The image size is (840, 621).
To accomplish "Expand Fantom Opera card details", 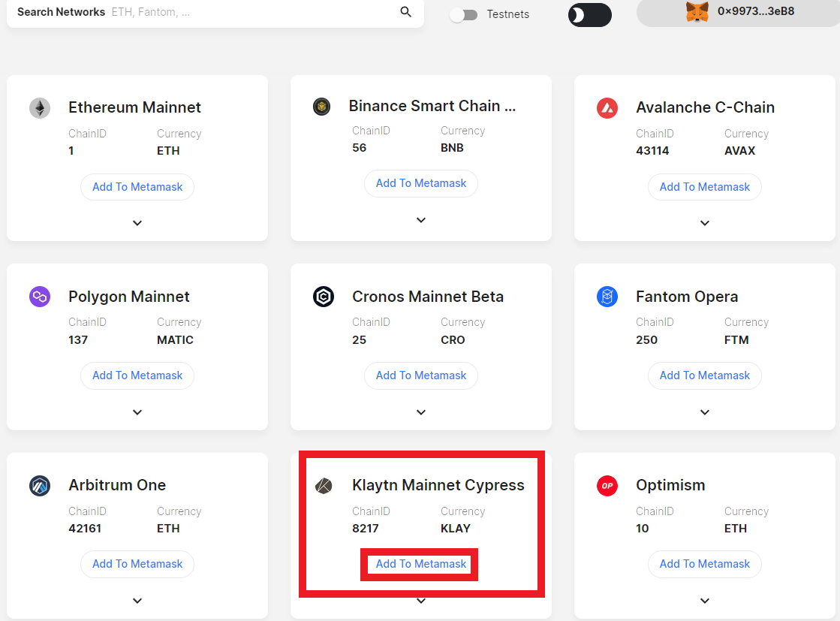I will (x=704, y=412).
